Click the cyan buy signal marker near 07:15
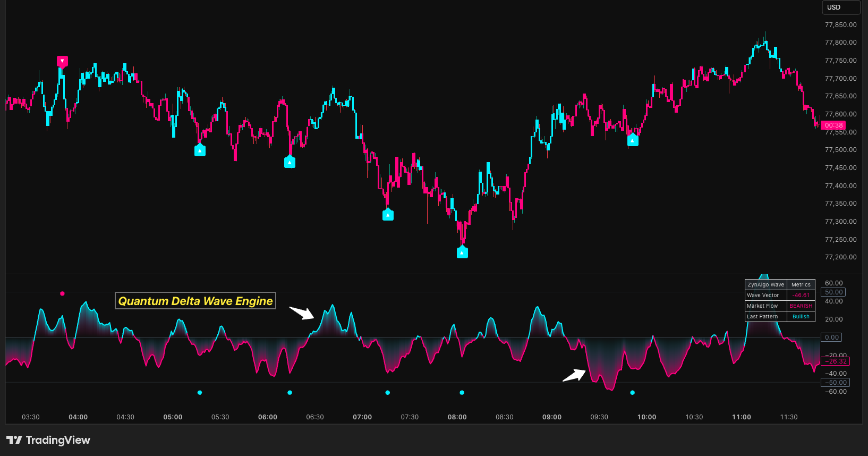This screenshot has height=456, width=868. pos(388,215)
